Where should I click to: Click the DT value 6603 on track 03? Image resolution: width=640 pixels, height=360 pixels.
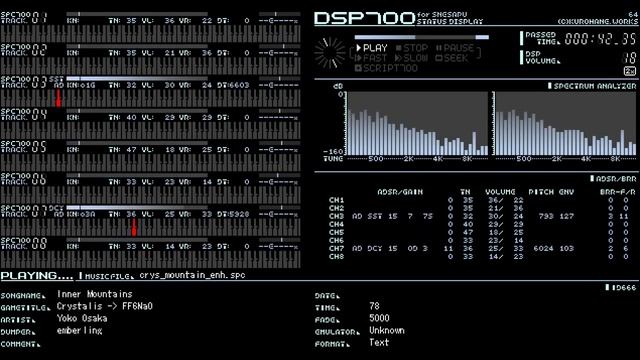point(239,85)
